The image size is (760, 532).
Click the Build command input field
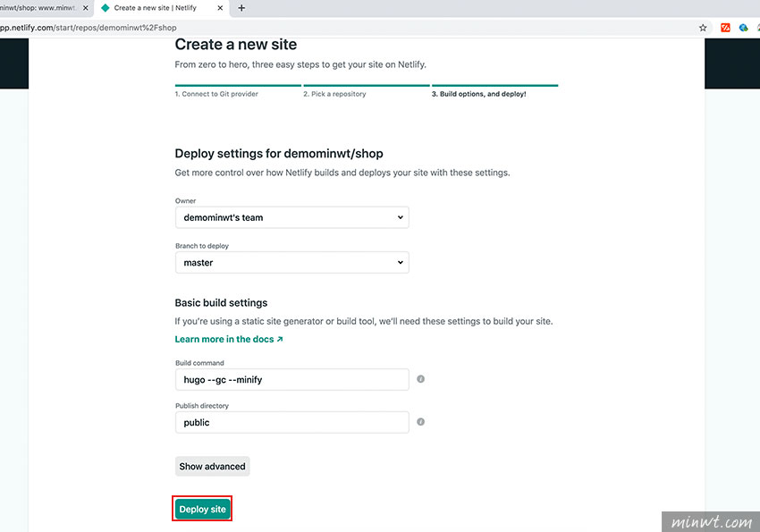291,379
